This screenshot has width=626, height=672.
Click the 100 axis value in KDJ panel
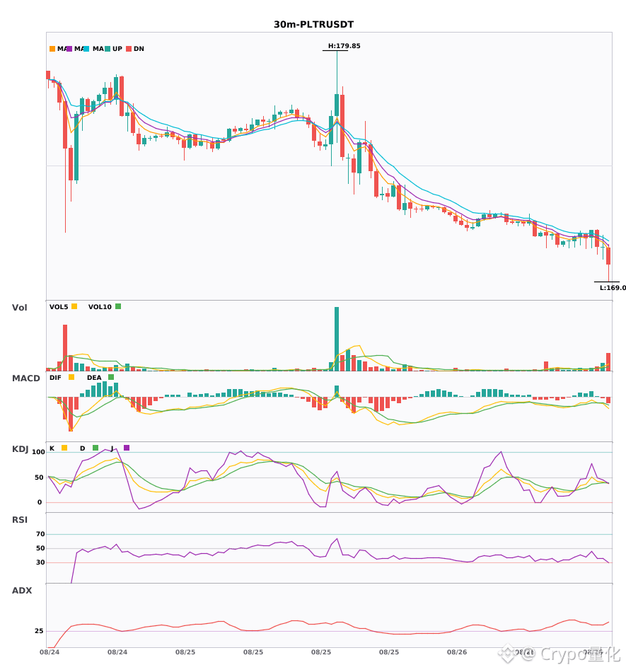pos(39,452)
